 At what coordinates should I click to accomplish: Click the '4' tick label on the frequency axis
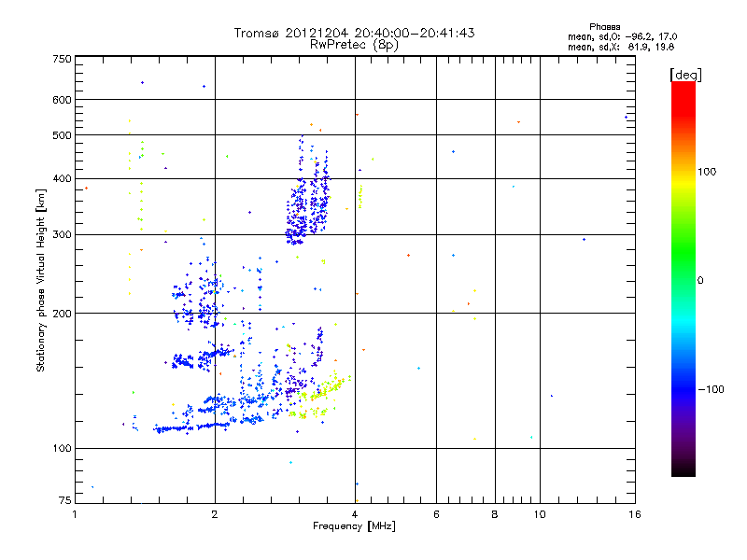tap(355, 514)
